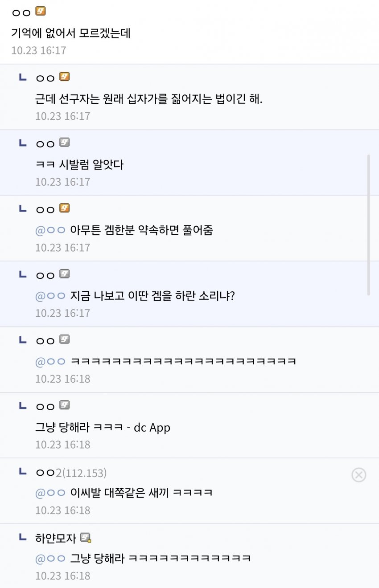
Task: Click the gray badge on the dc App reply
Action: tap(65, 405)
